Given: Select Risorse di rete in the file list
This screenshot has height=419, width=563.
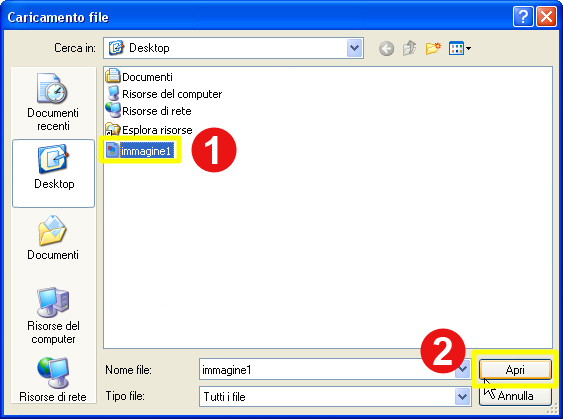Looking at the screenshot, I should pyautogui.click(x=148, y=111).
